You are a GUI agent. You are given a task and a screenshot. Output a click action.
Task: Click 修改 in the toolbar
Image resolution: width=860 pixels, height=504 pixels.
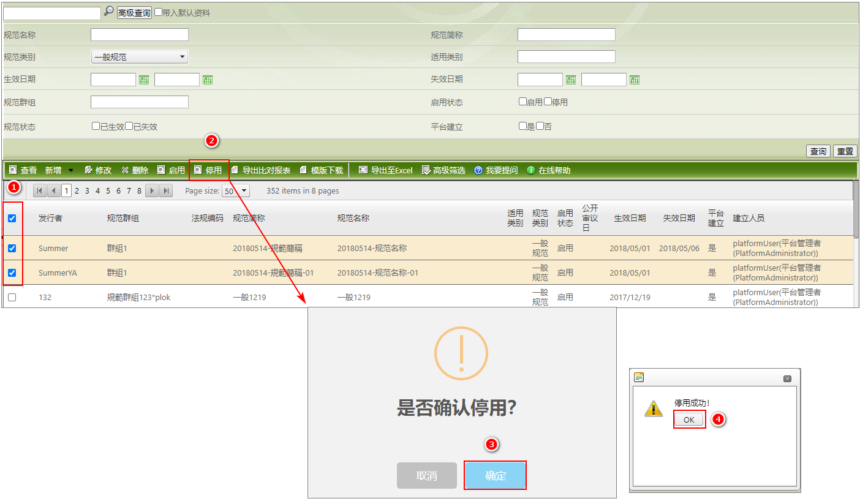pos(98,170)
